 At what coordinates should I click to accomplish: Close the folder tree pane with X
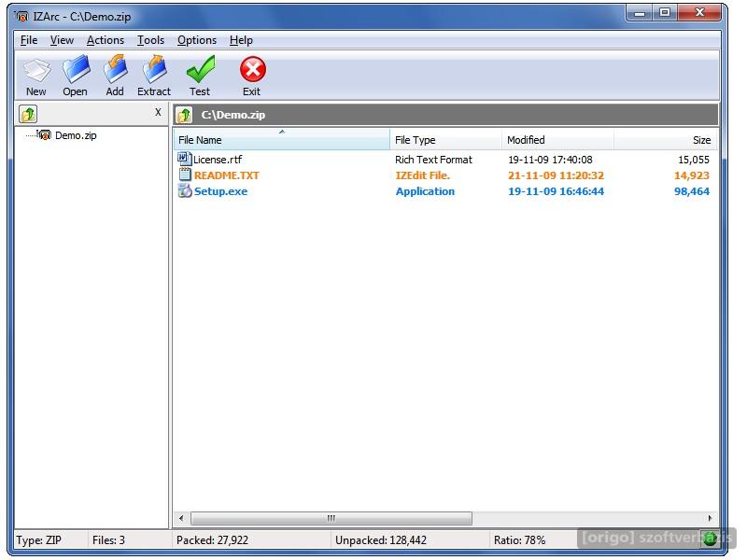[x=158, y=112]
